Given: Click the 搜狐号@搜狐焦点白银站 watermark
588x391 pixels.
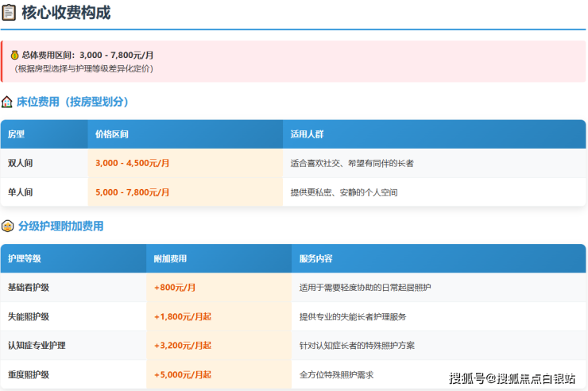Looking at the screenshot, I should click(x=513, y=378).
